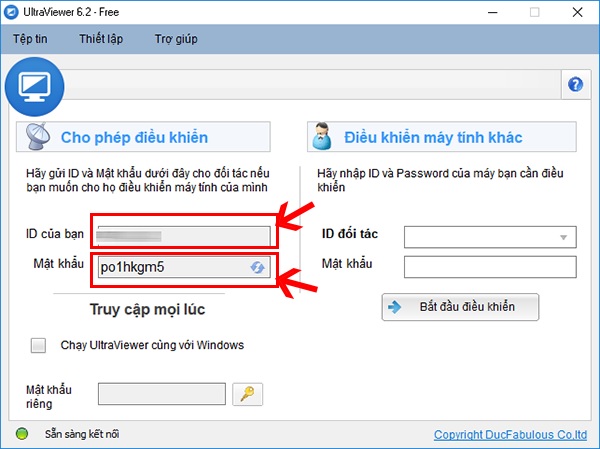This screenshot has height=449, width=600.
Task: Open the Tệp tin menu
Action: (30, 39)
